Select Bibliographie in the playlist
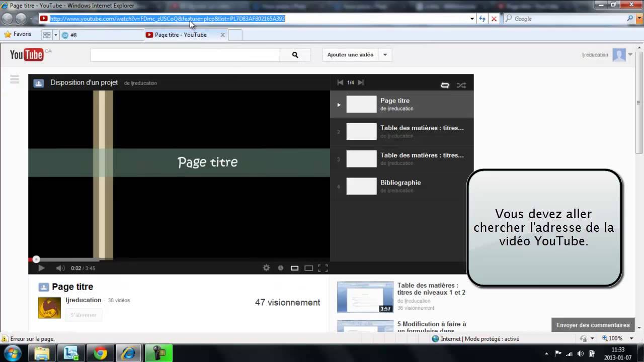 pos(401,186)
